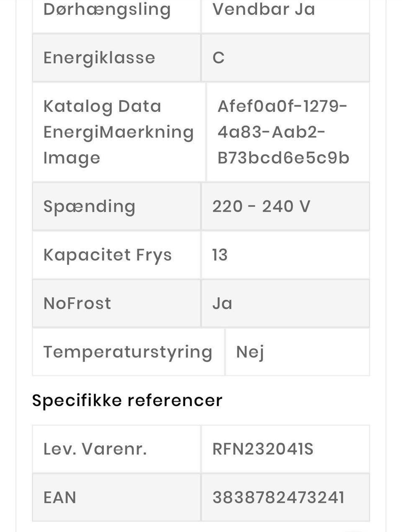402x532 pixels.
Task: Select the energy class value C
Action: [219, 57]
